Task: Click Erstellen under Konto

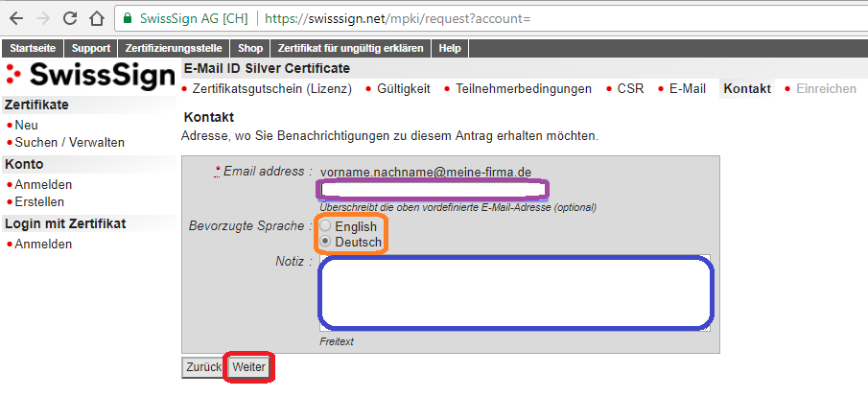Action: coord(39,201)
